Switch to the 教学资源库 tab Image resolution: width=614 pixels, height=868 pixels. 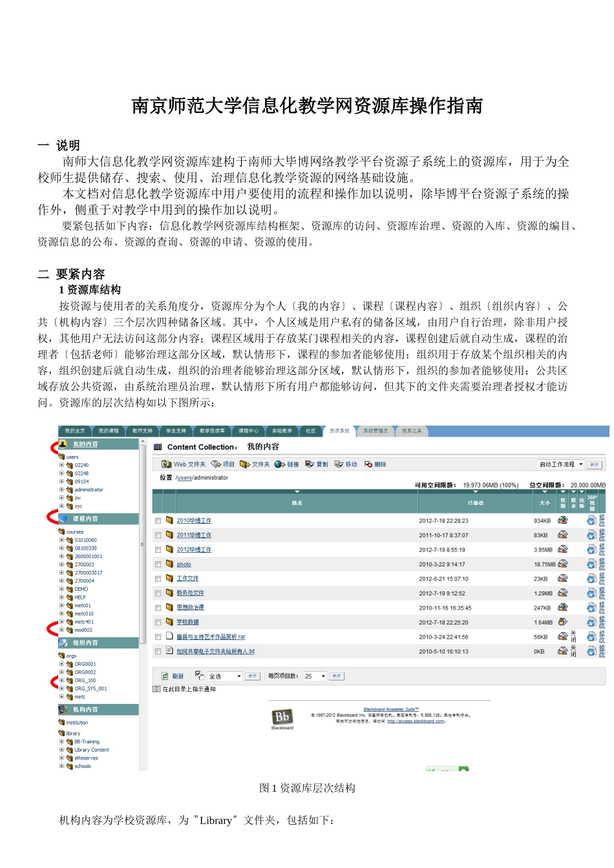coord(212,431)
